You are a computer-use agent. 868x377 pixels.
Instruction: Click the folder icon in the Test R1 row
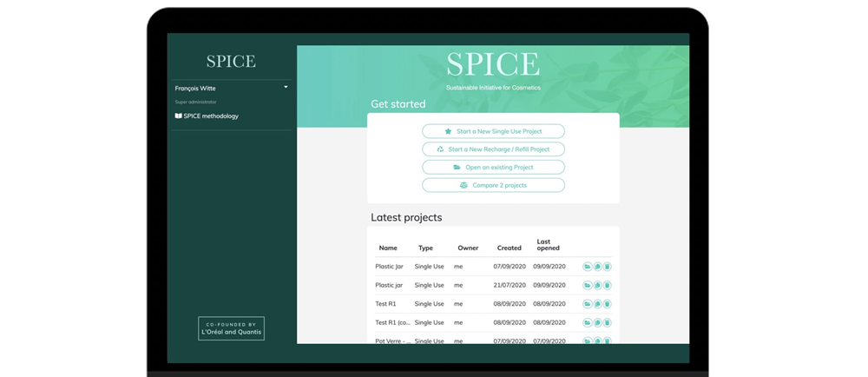pyautogui.click(x=588, y=304)
